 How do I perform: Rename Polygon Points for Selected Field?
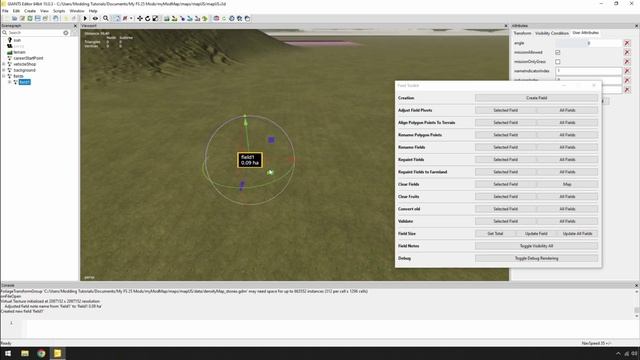506,135
